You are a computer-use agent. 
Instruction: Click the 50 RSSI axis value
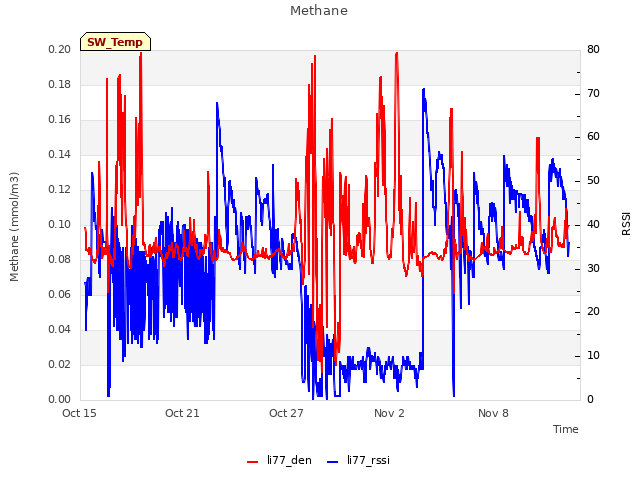(x=593, y=181)
